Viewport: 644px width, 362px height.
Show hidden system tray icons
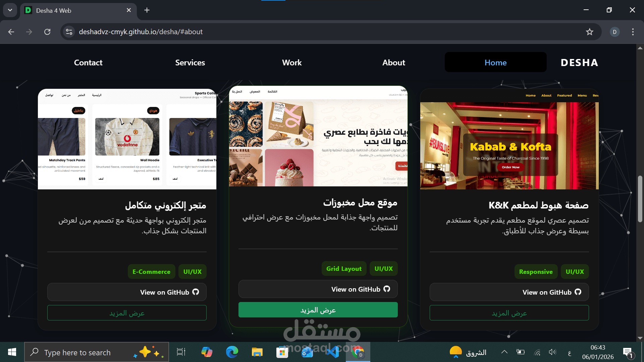point(504,352)
